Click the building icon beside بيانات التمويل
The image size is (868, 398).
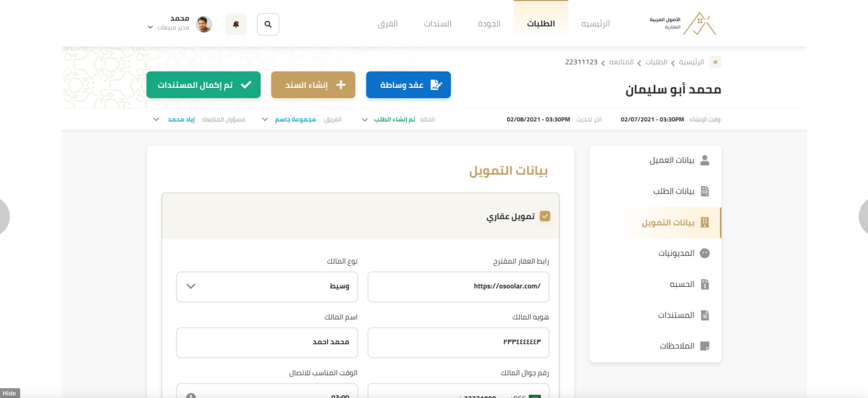(x=705, y=222)
